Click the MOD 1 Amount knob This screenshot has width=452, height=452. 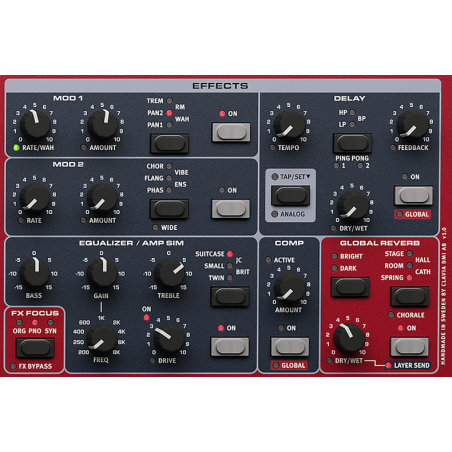(x=102, y=125)
